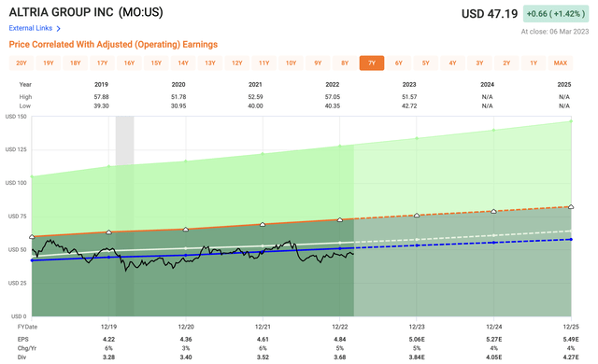Image resolution: width=598 pixels, height=364 pixels.
Task: Choose the 10Y time range
Action: coord(291,63)
